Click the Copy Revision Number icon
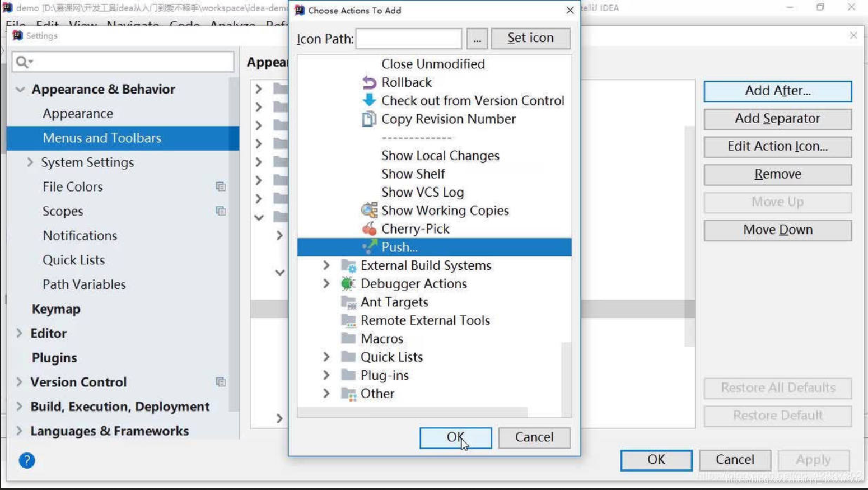This screenshot has height=490, width=868. pyautogui.click(x=369, y=119)
